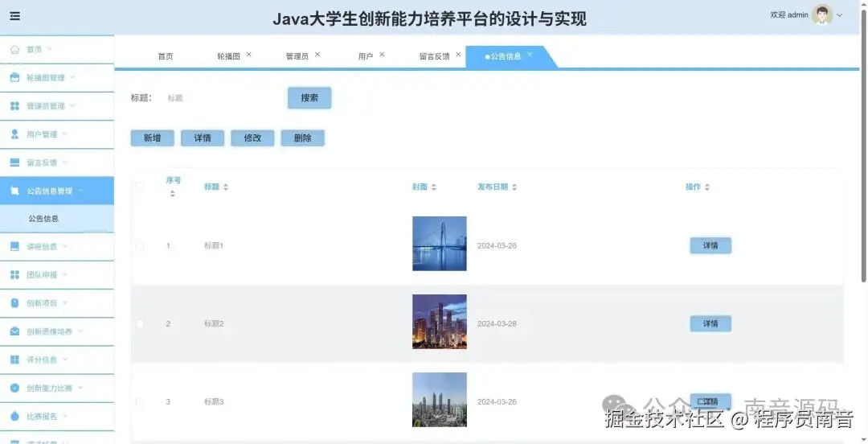Switch to the 轮播图 tab

click(228, 56)
